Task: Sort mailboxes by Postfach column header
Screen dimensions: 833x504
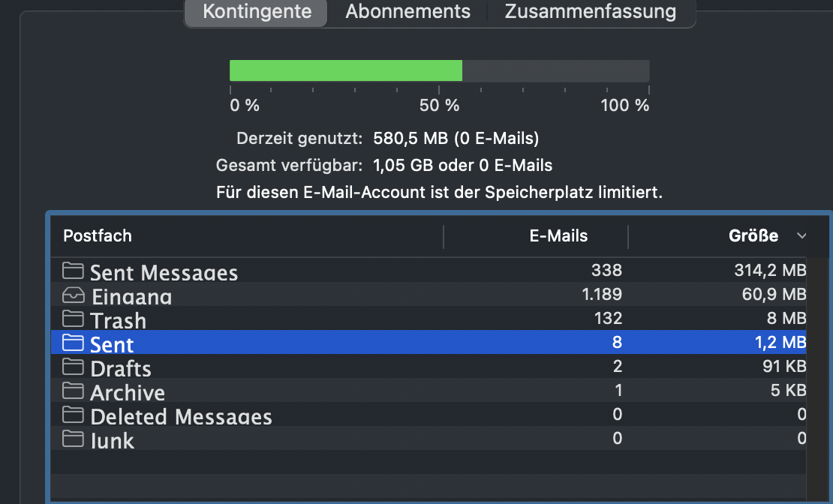Action: pyautogui.click(x=98, y=236)
